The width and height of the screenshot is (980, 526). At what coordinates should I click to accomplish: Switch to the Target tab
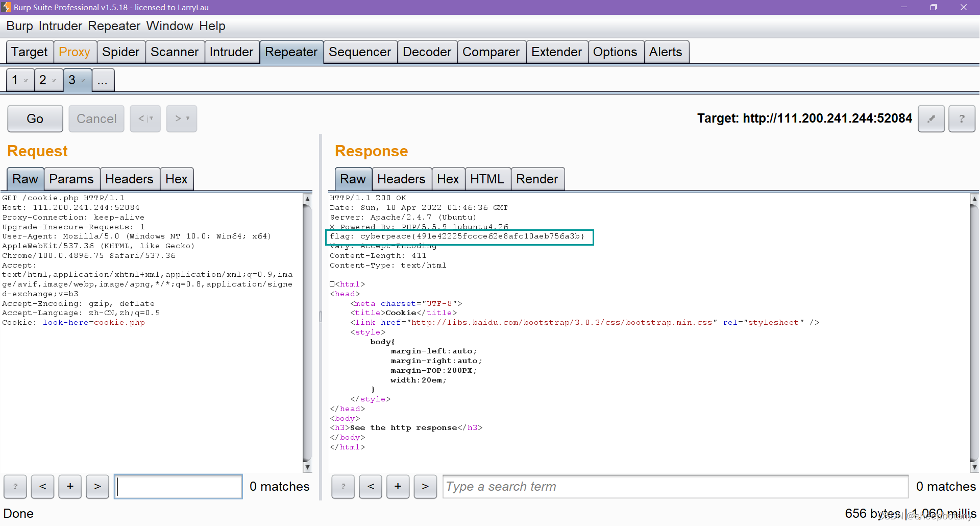click(30, 52)
